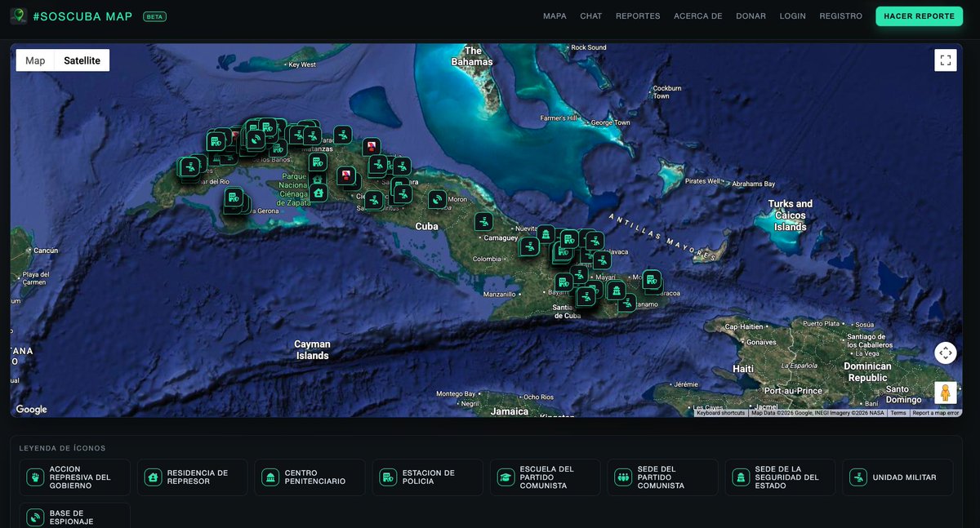Open police station marker south of Matanzas
This screenshot has width=980, height=528.
tap(317, 163)
